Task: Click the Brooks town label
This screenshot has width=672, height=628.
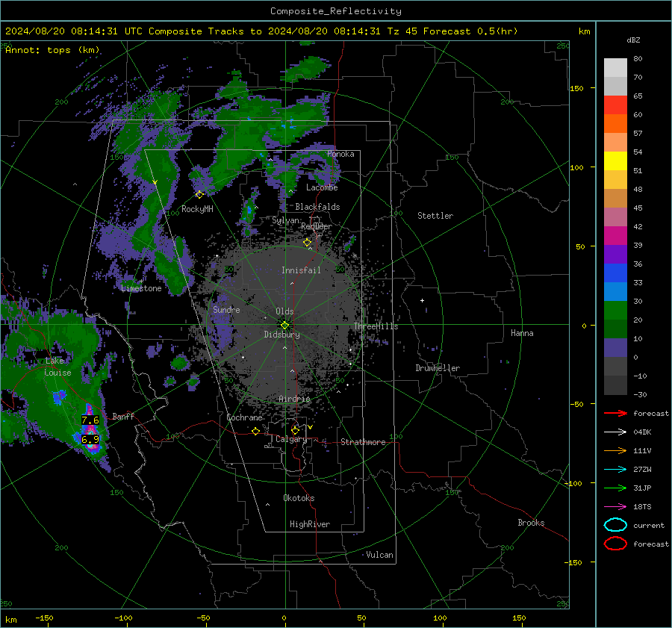Action: (x=531, y=523)
